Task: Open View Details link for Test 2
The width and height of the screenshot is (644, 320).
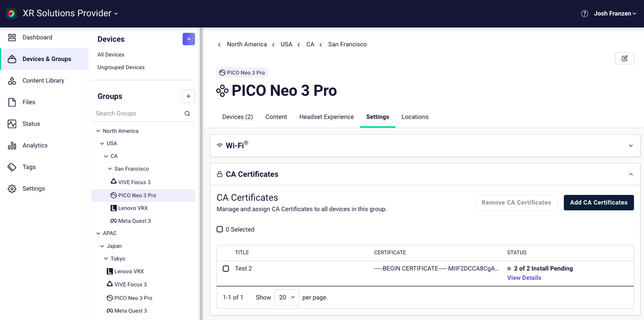Action: pos(524,278)
